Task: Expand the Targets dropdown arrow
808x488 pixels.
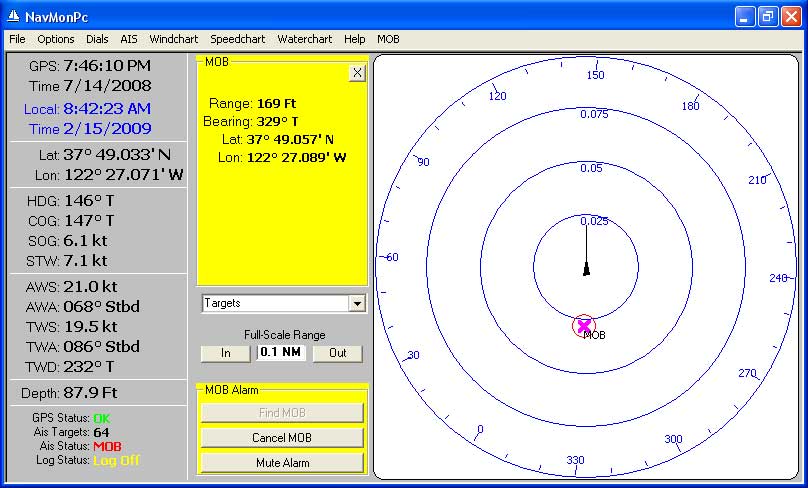Action: [357, 304]
